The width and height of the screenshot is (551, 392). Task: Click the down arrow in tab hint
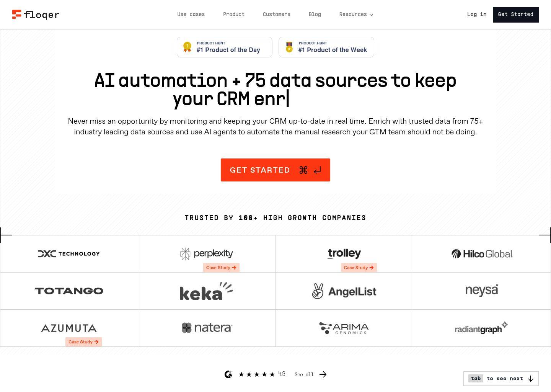tap(531, 379)
